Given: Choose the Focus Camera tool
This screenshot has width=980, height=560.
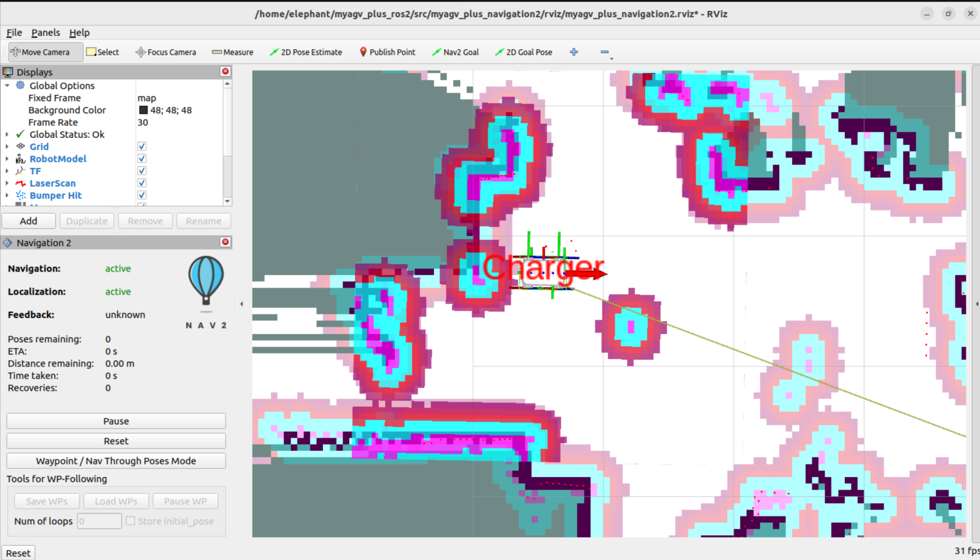Looking at the screenshot, I should [x=165, y=52].
